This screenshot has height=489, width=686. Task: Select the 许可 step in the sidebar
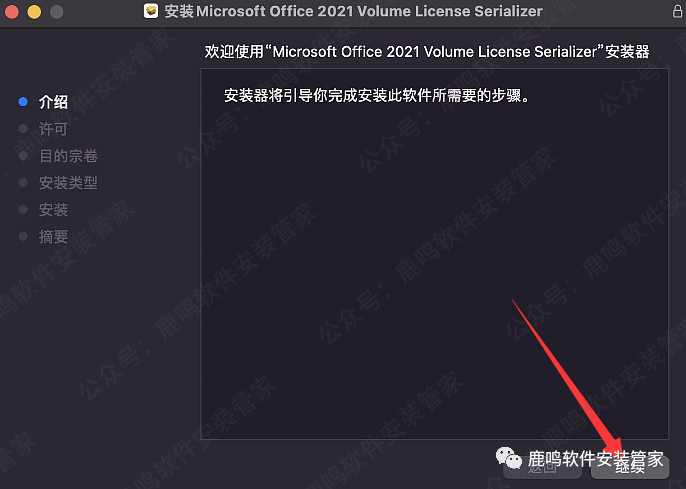[53, 129]
